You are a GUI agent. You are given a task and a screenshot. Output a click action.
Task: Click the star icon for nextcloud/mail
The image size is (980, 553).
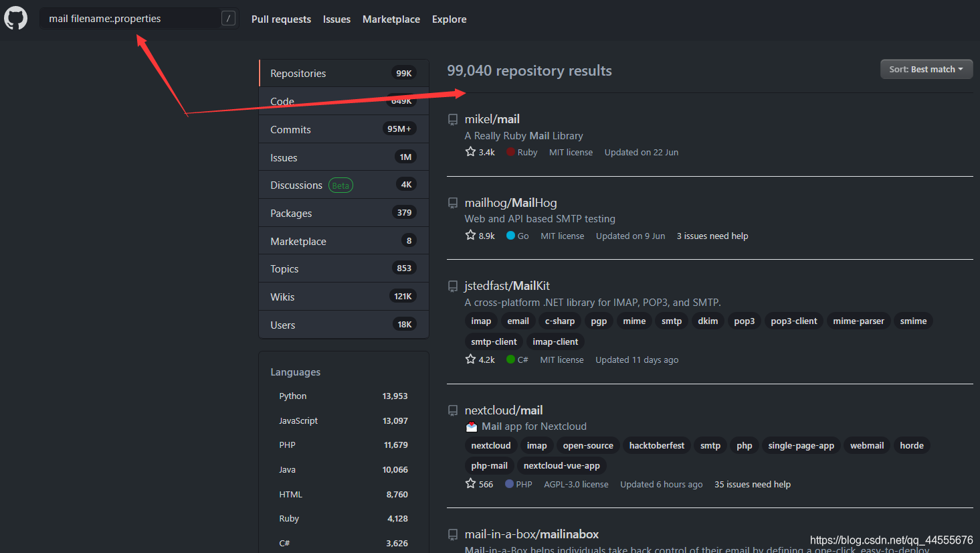[470, 483]
